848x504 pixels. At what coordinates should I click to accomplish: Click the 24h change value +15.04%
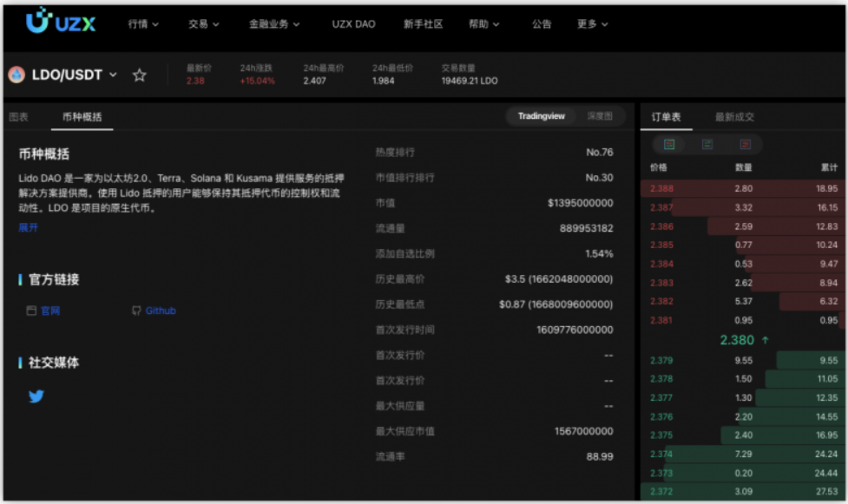pos(258,81)
